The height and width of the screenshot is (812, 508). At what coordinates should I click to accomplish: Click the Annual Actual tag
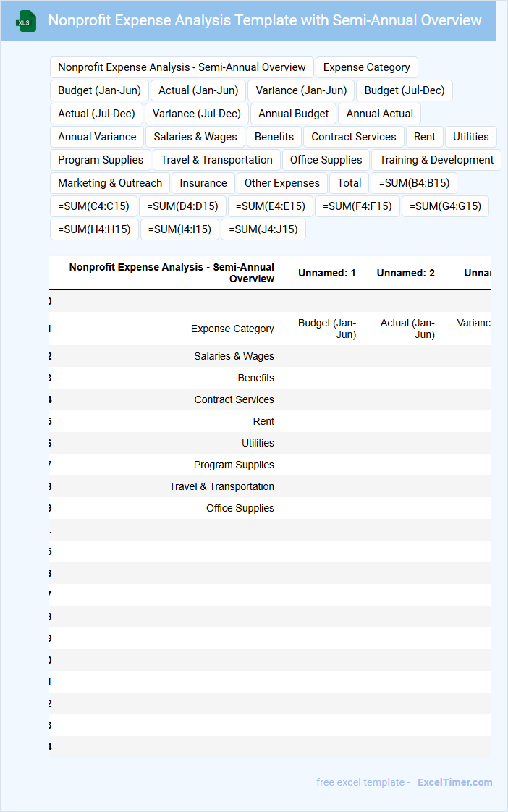pos(380,114)
